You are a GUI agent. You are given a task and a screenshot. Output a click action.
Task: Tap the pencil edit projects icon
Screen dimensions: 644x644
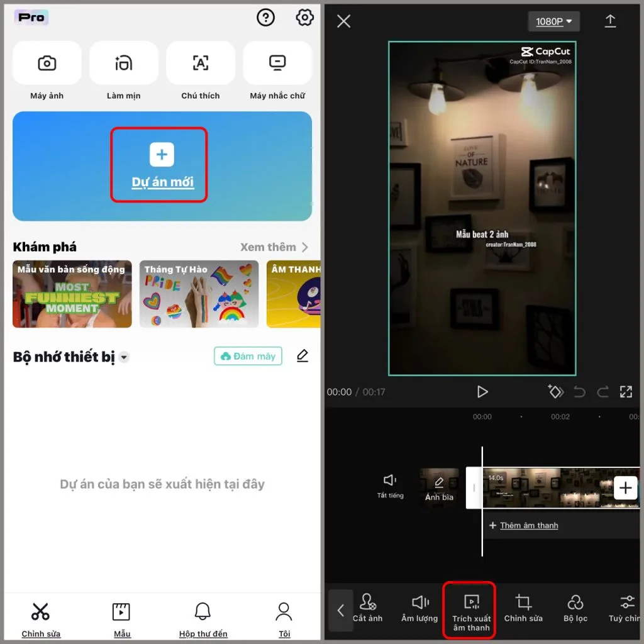[303, 356]
